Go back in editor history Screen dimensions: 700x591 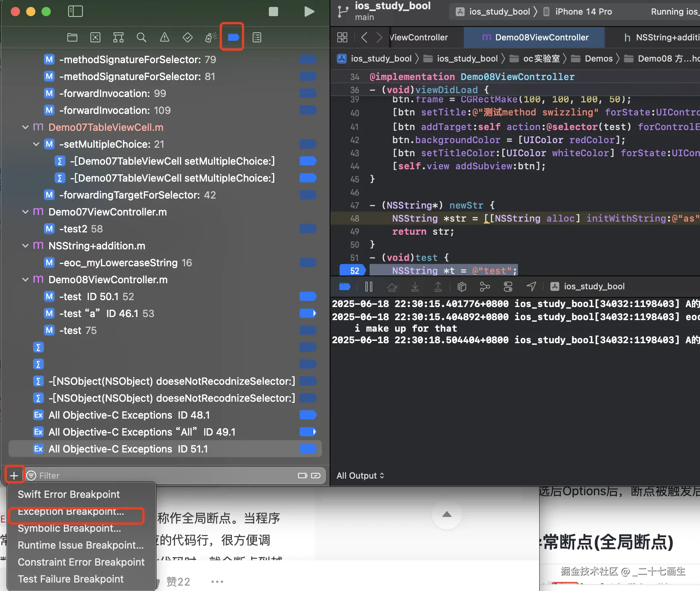click(364, 37)
